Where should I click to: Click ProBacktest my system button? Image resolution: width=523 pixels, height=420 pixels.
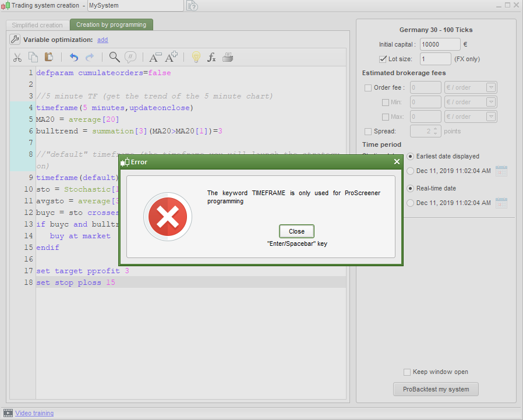click(436, 389)
